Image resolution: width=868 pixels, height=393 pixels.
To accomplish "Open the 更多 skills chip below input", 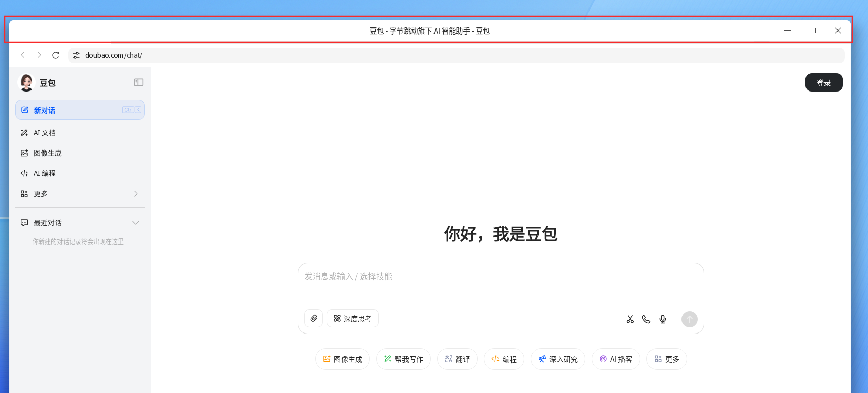I will point(667,359).
